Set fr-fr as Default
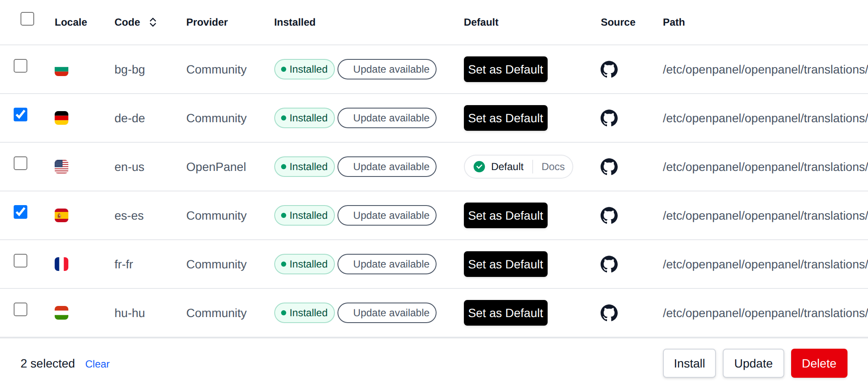The image size is (868, 388). click(x=505, y=264)
